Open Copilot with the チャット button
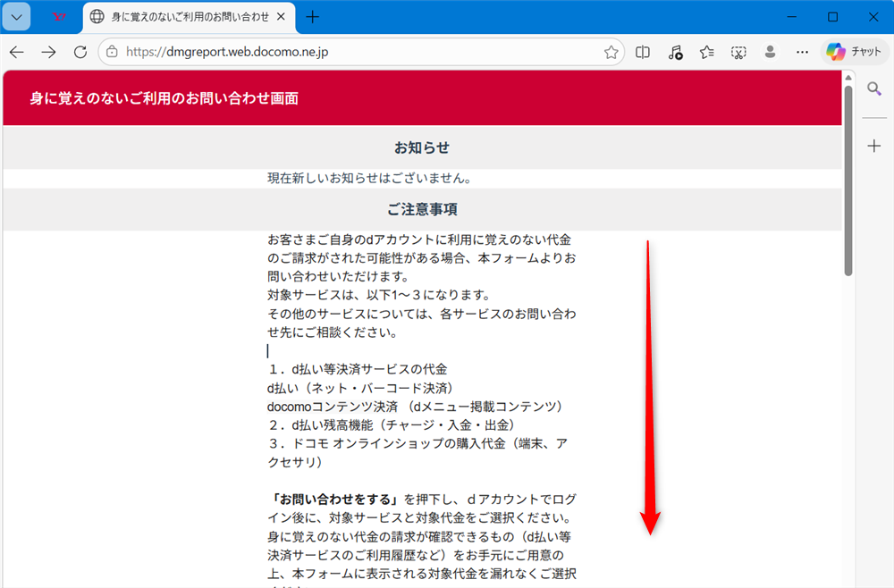Screen dimensions: 894x588 [x=854, y=52]
